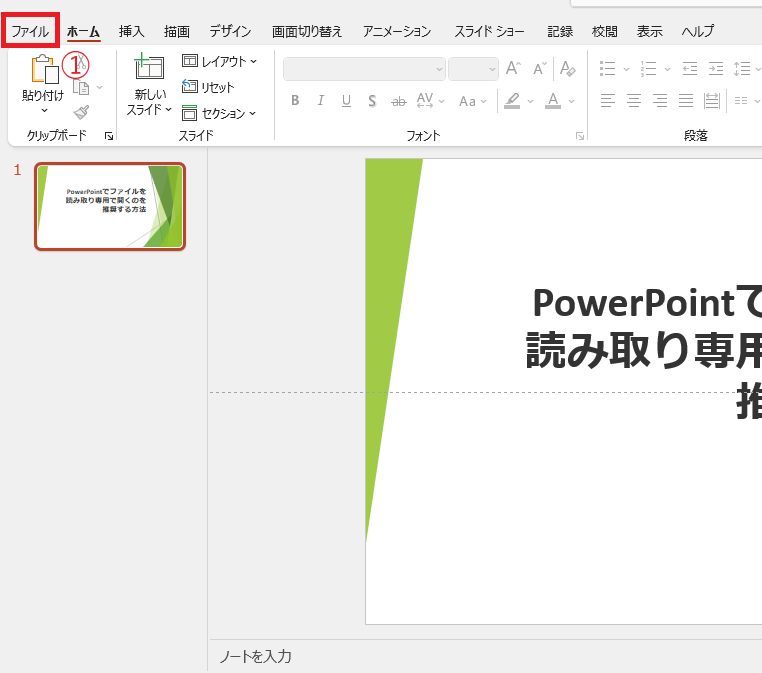
Task: Increase font size with A^ icon
Action: pyautogui.click(x=513, y=69)
